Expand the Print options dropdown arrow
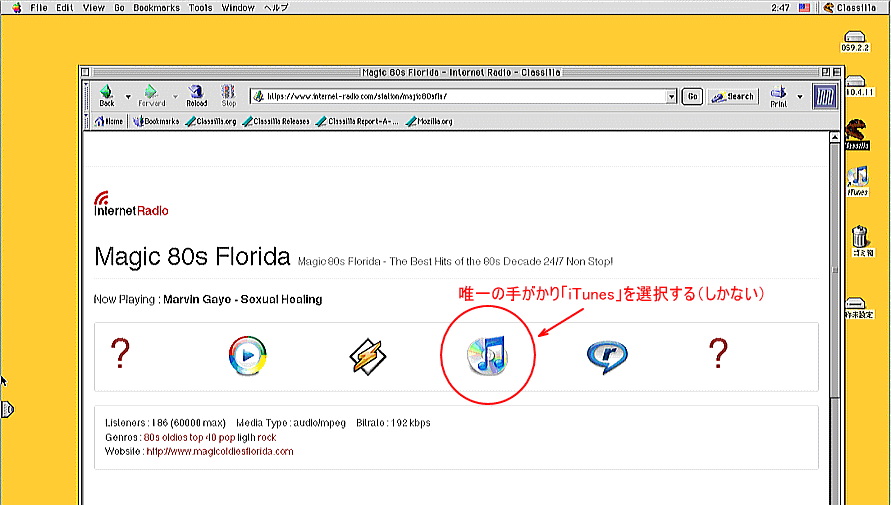 (x=799, y=97)
